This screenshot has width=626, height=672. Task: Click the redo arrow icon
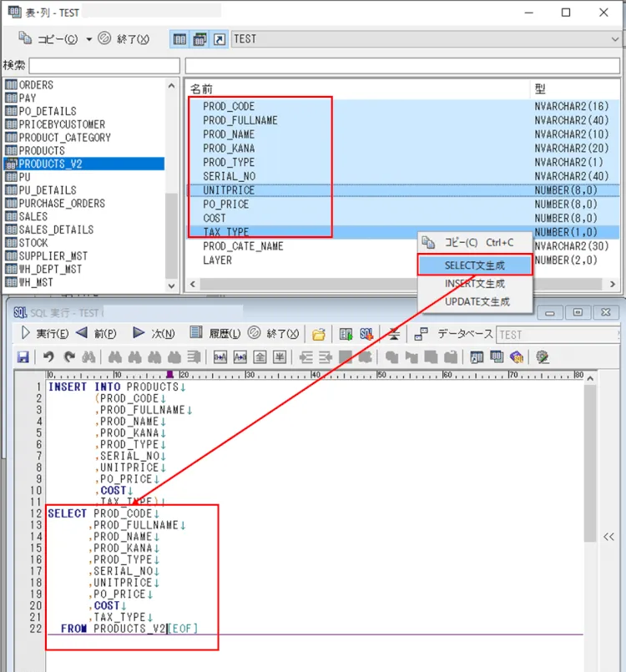click(69, 357)
